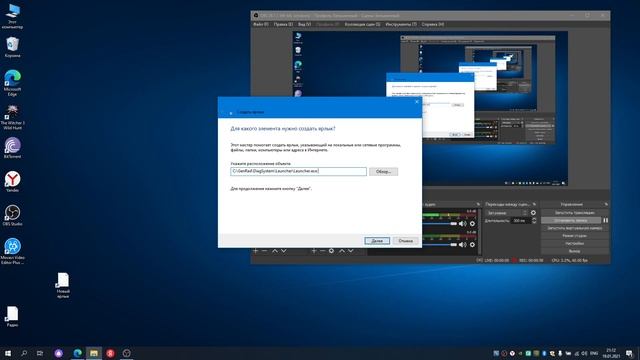
Task: Select the Yandex desktop shortcut
Action: point(12,182)
